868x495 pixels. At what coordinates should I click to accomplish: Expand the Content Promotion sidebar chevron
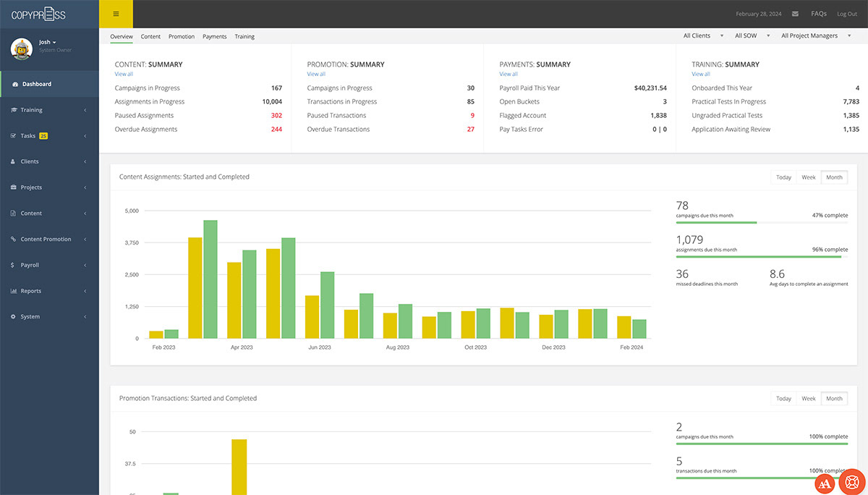[x=85, y=240]
